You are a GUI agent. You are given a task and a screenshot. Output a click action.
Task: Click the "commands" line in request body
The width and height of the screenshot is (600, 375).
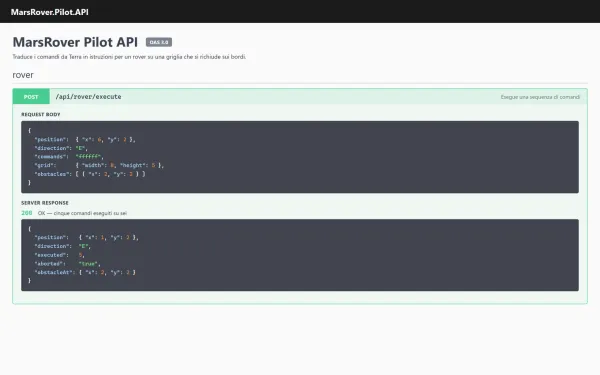pos(69,157)
